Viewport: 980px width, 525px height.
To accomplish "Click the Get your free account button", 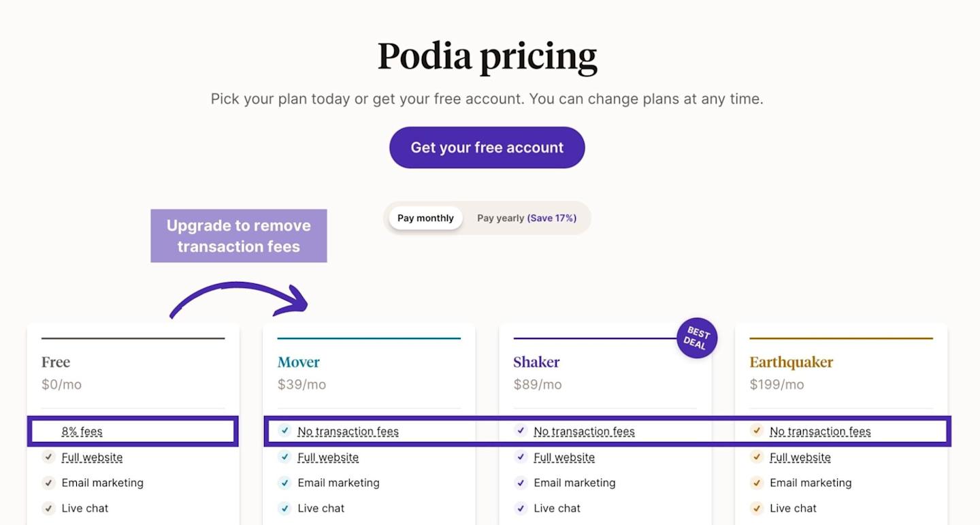I will 487,148.
